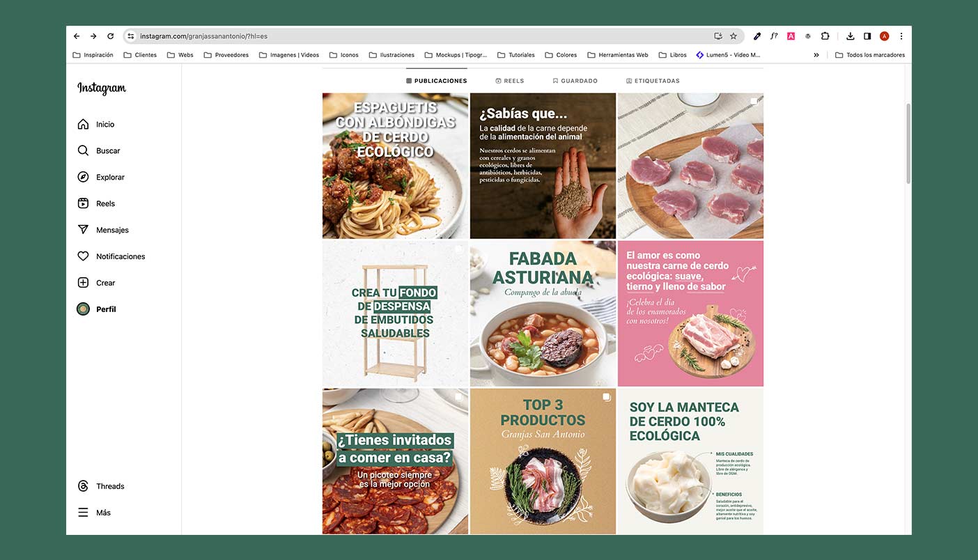This screenshot has height=560, width=978.
Task: Open Clientes bookmarks folder
Action: pos(140,55)
